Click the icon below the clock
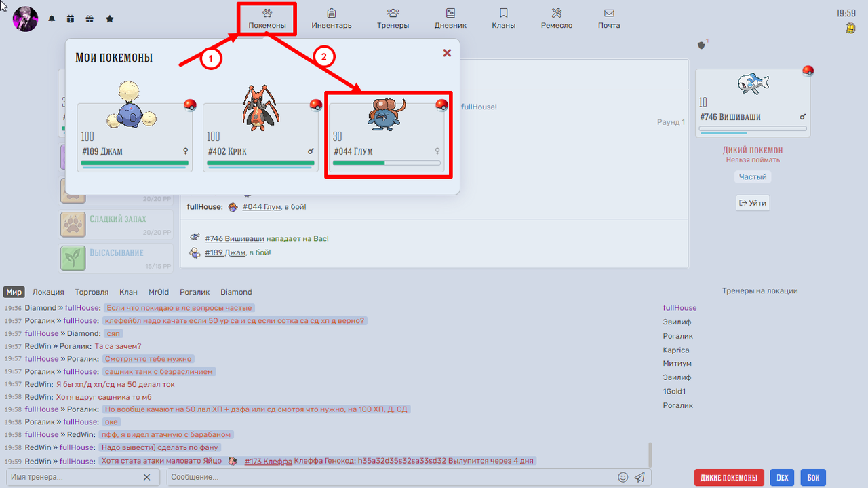The height and width of the screenshot is (488, 868). coord(850,28)
